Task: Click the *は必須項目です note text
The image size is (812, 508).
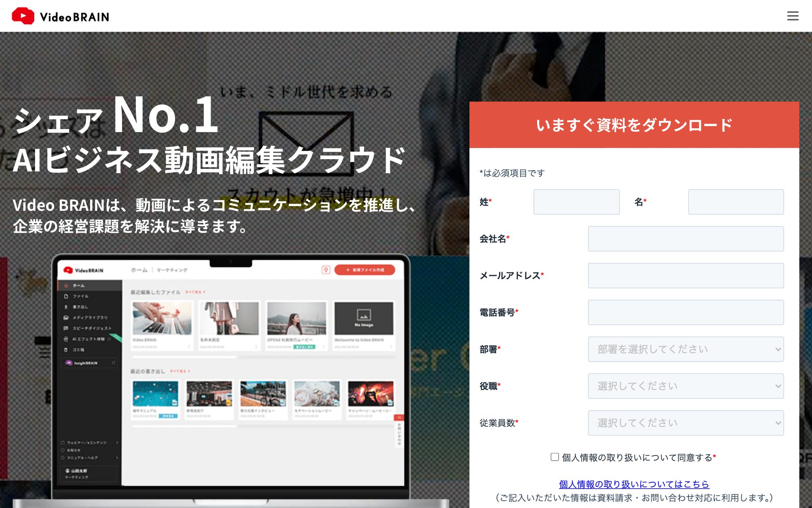Action: pyautogui.click(x=512, y=173)
